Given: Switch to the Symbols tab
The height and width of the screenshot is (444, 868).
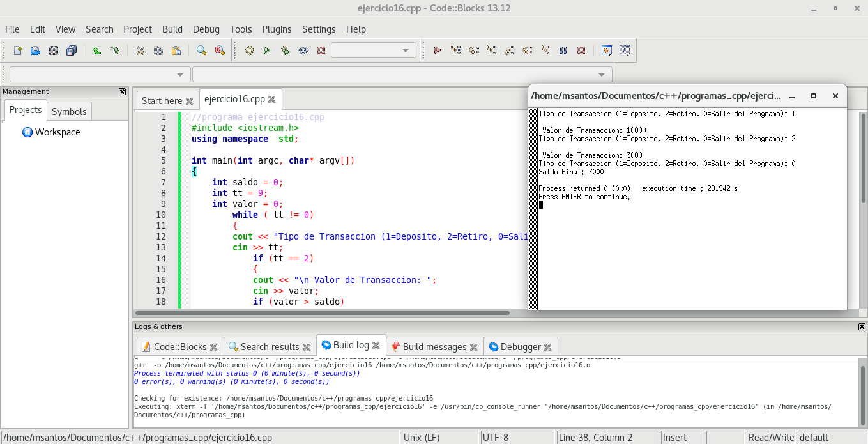Looking at the screenshot, I should [x=69, y=112].
